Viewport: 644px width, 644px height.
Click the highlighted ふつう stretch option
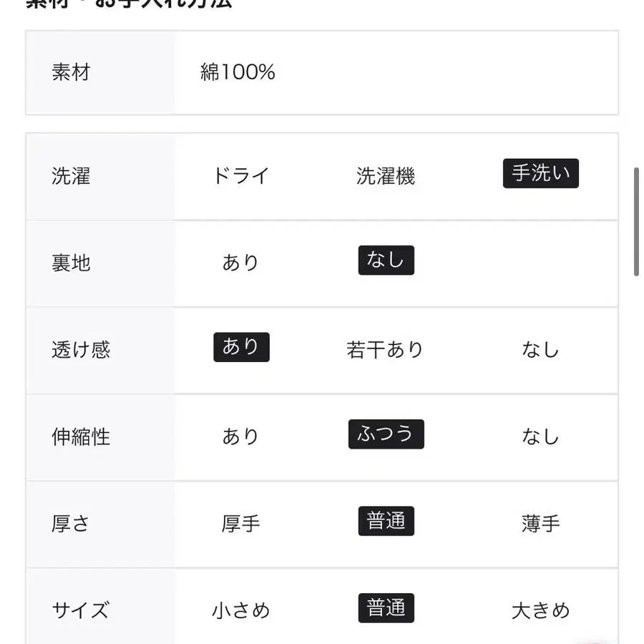(386, 434)
